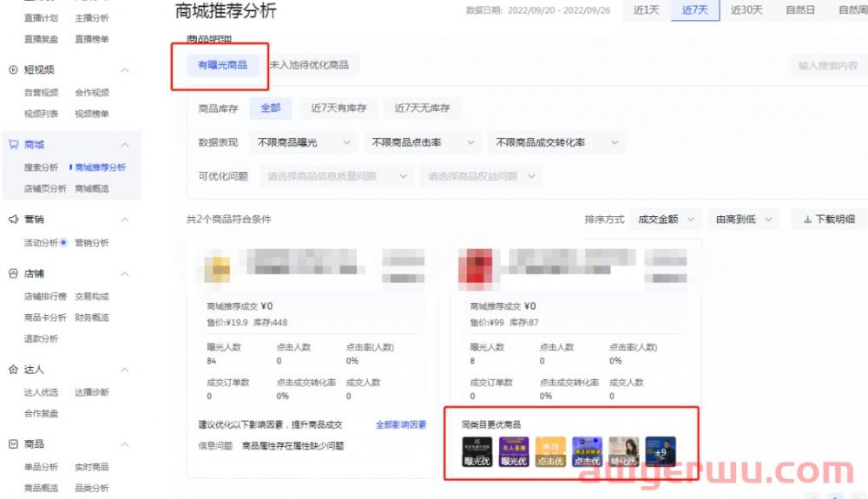This screenshot has height=499, width=868.
Task: Select the 近30天 date range tab
Action: [746, 10]
